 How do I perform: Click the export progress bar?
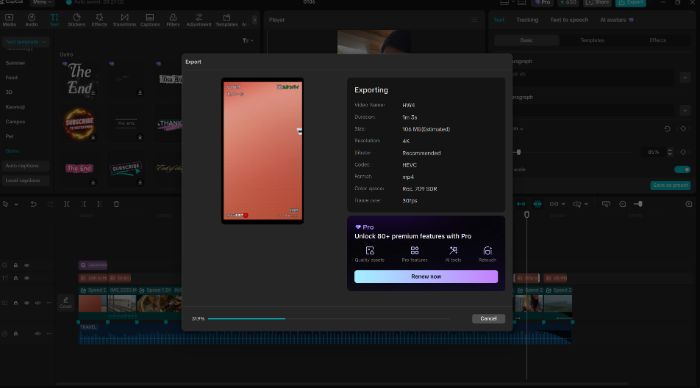click(x=328, y=319)
